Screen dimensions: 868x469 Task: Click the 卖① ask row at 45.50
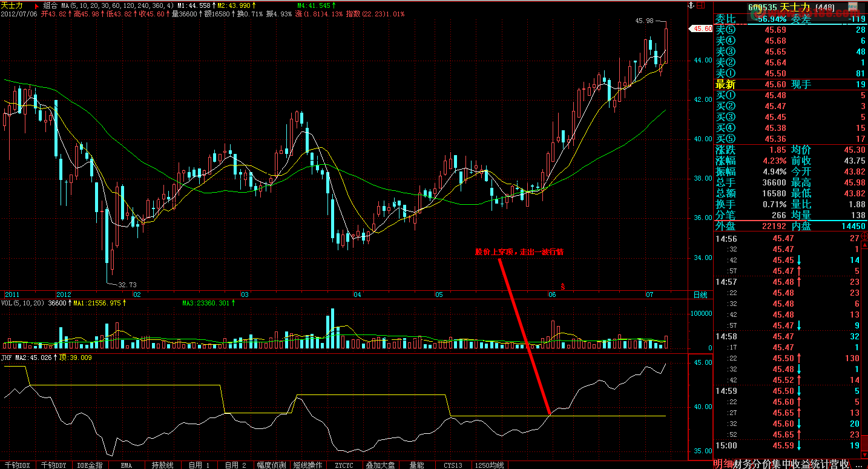pos(791,73)
